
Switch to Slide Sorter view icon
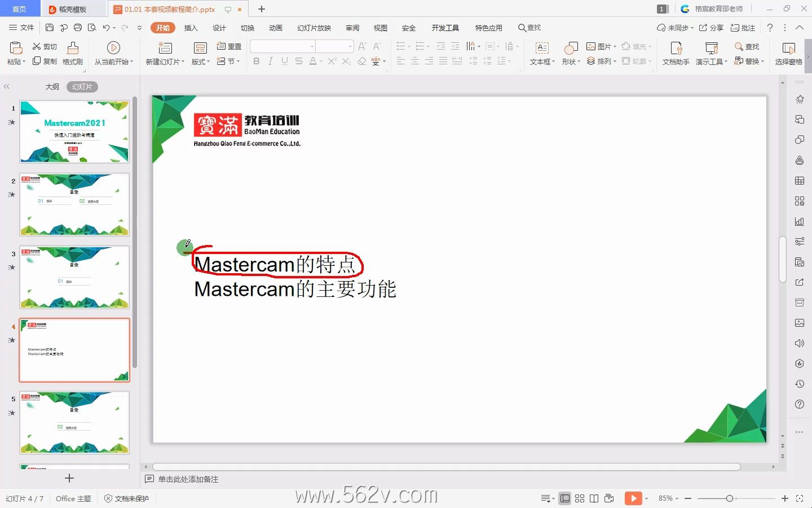coord(580,498)
